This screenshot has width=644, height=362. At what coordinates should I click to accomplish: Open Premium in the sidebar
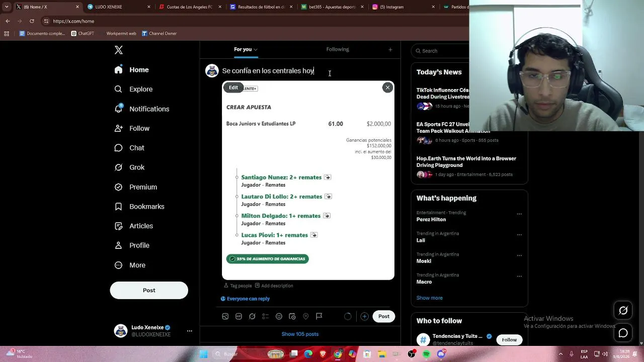click(x=136, y=187)
